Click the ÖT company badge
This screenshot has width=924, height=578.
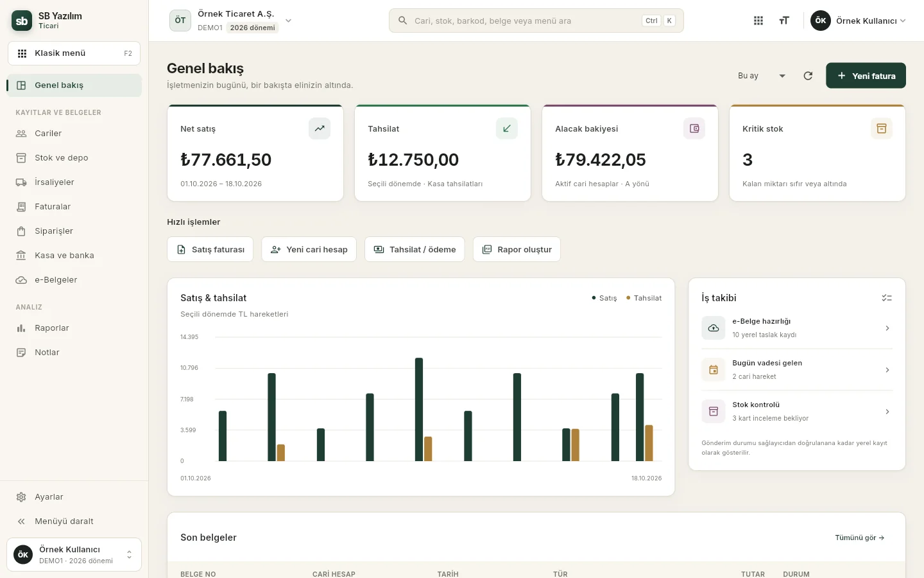180,21
